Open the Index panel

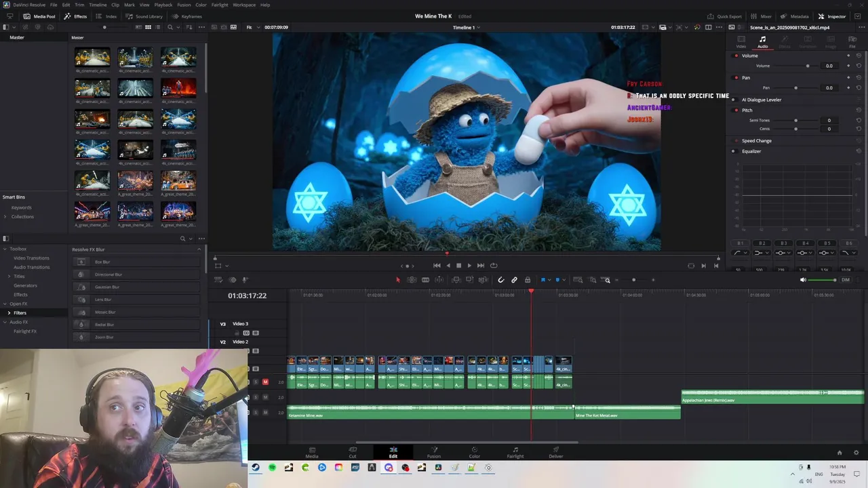coord(106,16)
